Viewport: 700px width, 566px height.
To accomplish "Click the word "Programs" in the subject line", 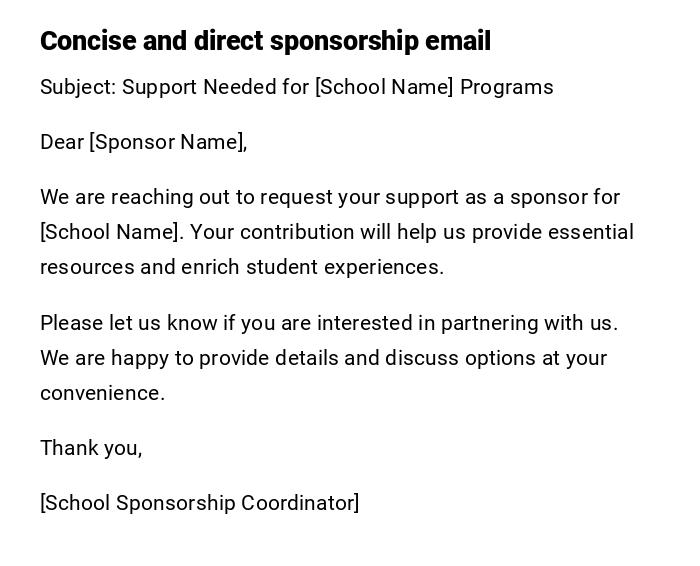I will click(507, 87).
